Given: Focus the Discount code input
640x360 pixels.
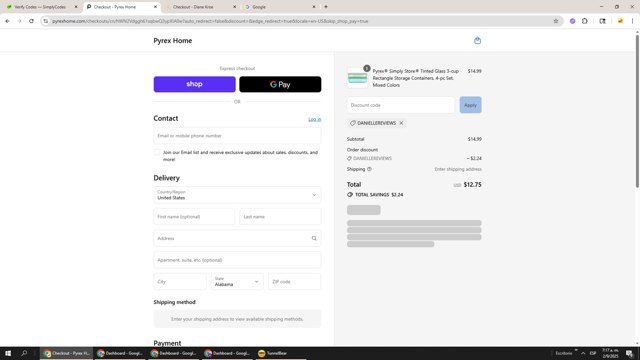Looking at the screenshot, I should 401,105.
